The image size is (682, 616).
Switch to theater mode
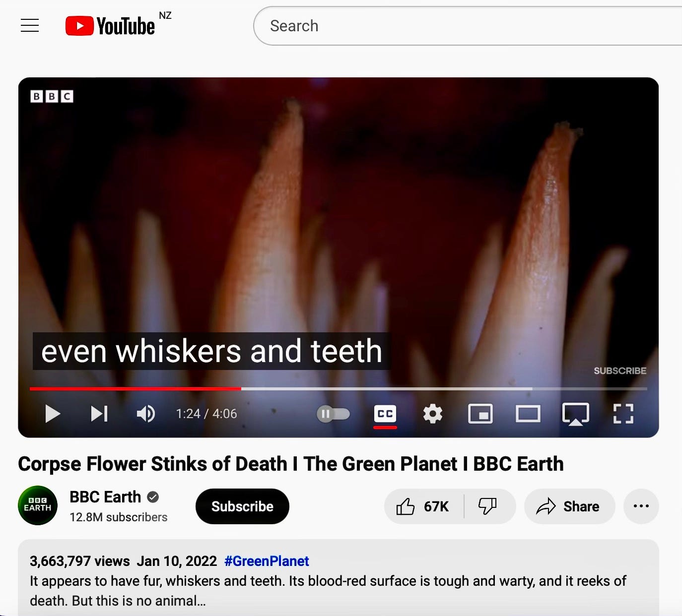528,414
